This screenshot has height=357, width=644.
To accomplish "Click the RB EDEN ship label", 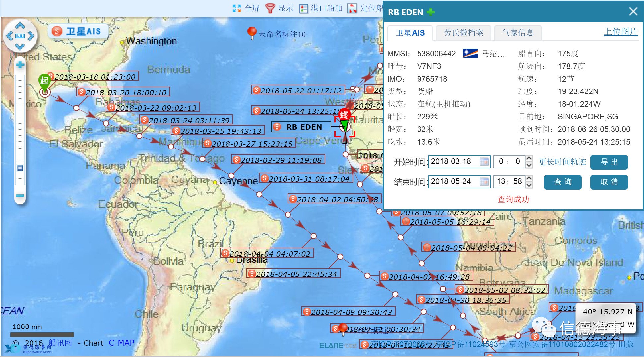I will click(301, 127).
